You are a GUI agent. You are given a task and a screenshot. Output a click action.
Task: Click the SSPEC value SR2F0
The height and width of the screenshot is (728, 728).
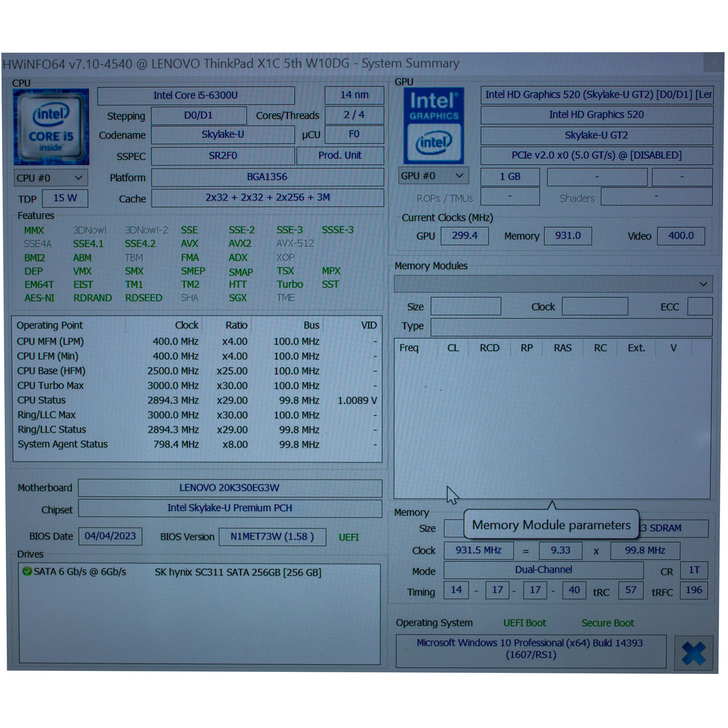click(x=223, y=155)
